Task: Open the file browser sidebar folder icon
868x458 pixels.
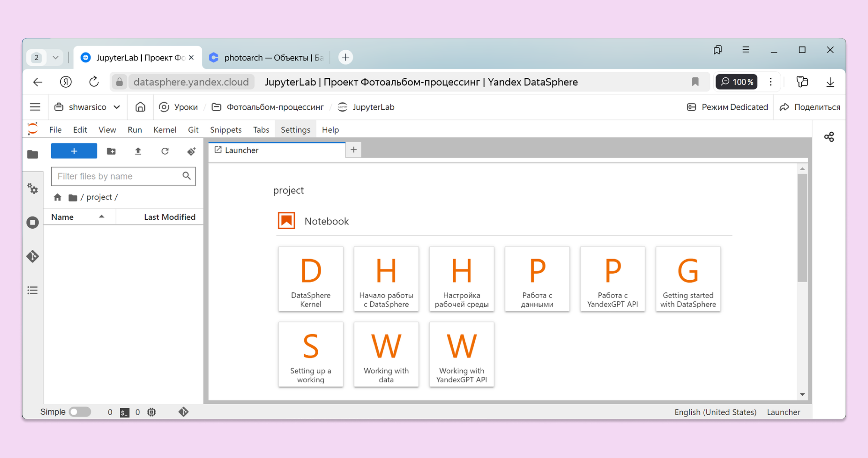Action: 33,154
